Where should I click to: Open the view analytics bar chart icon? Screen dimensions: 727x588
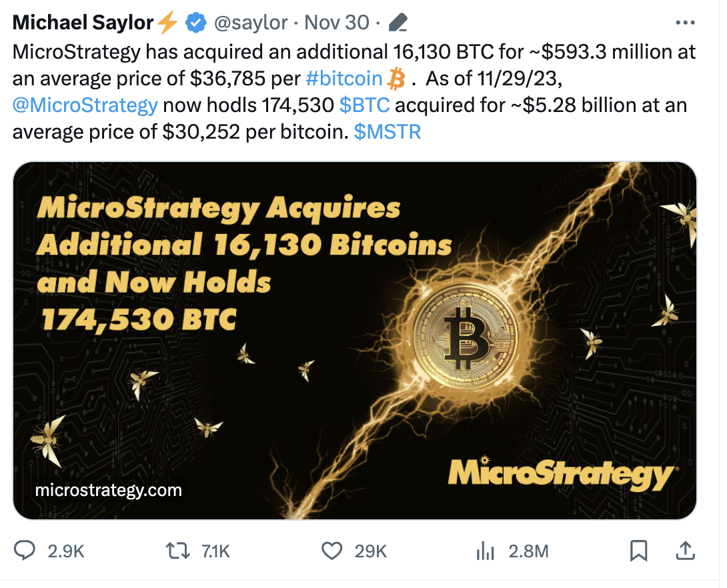(x=484, y=550)
